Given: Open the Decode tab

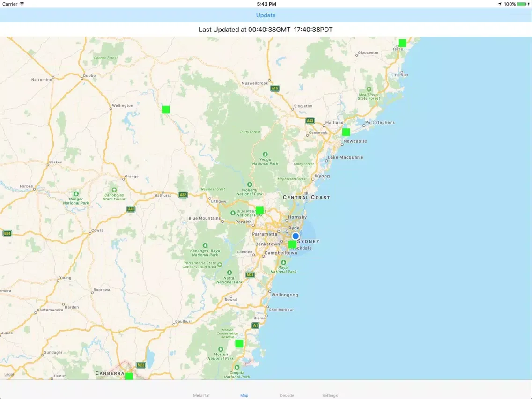Looking at the screenshot, I should [287, 395].
